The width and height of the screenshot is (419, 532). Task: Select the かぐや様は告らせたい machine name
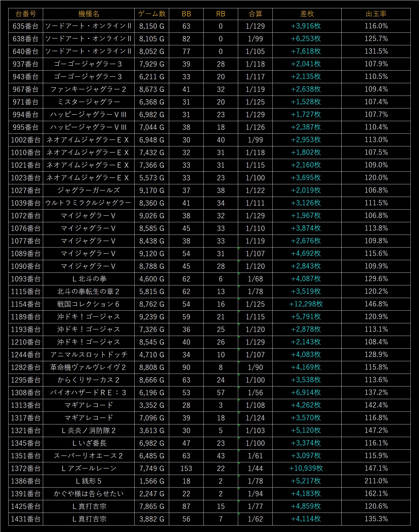click(x=89, y=494)
